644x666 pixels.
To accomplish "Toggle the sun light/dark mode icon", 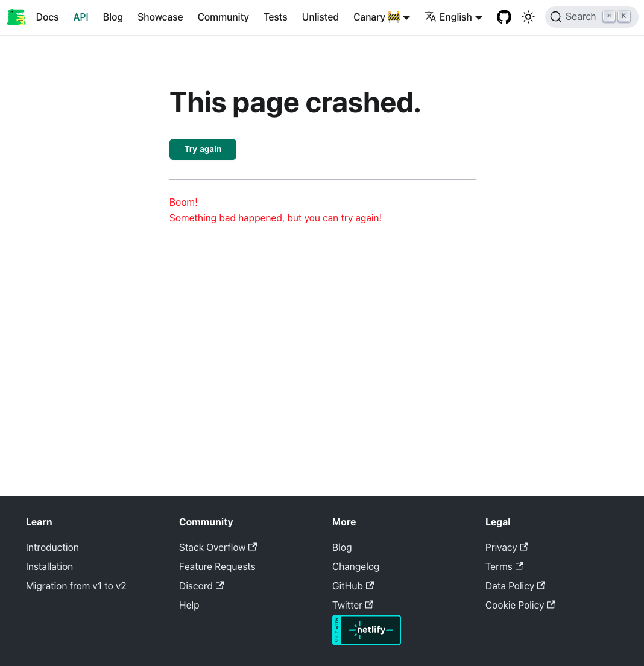I will [x=528, y=17].
